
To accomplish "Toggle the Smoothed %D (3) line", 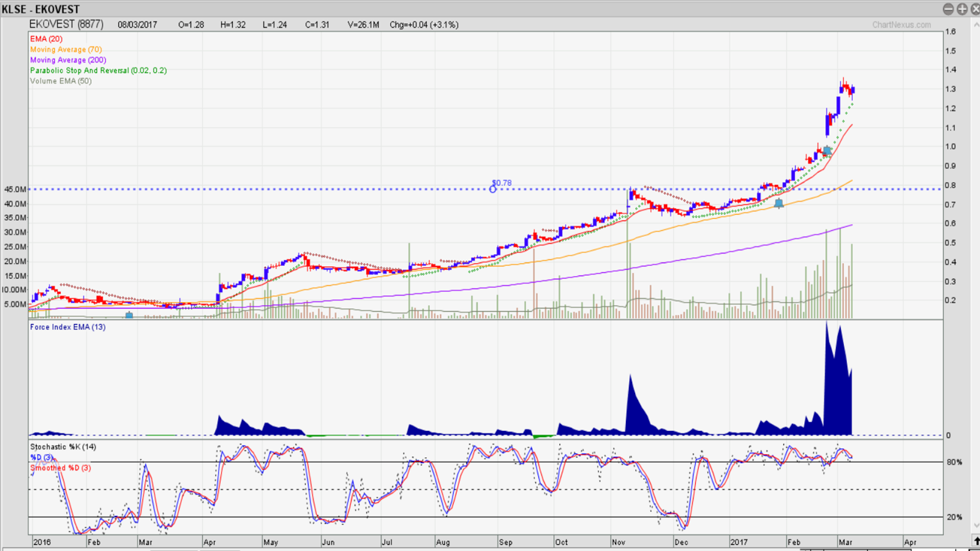I will [x=59, y=468].
